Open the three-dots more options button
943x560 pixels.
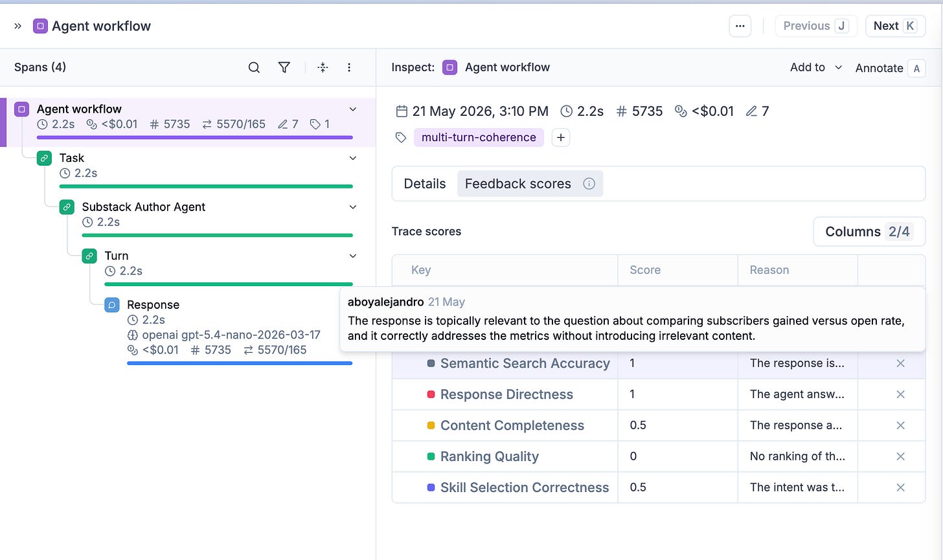(x=740, y=26)
